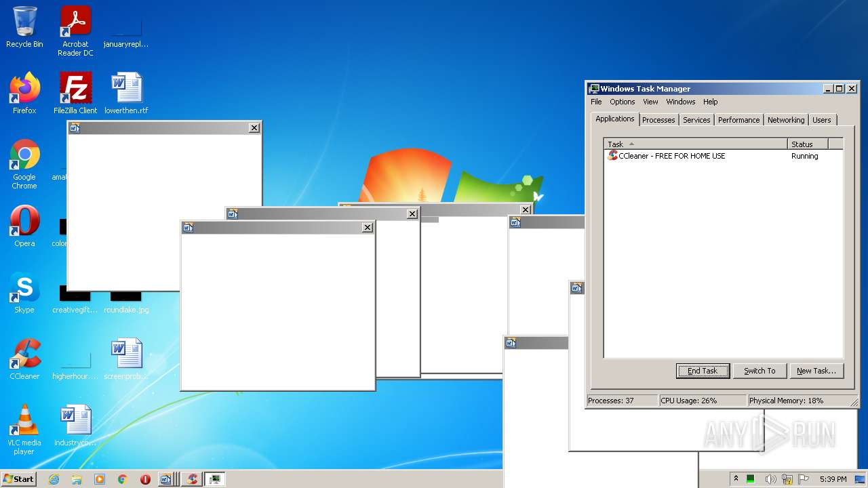Open the screenprob document icon on the desktop
Image resolution: width=868 pixels, height=488 pixels.
126,359
